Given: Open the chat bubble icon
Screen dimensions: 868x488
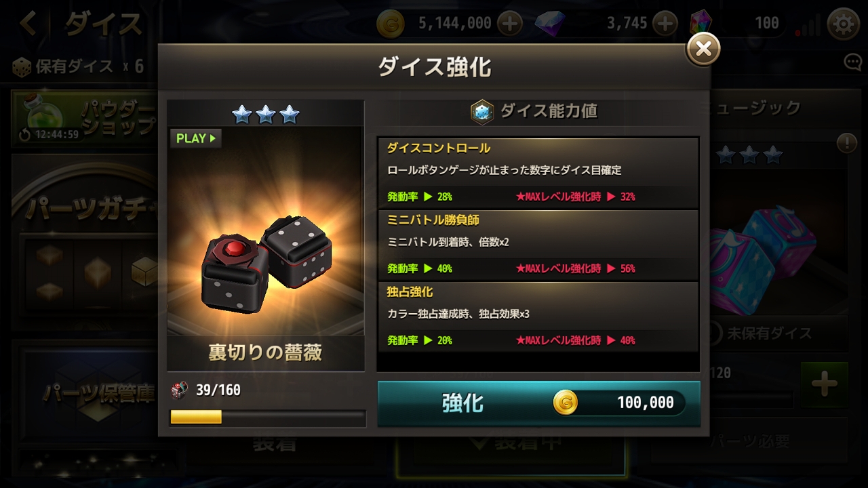Looking at the screenshot, I should 852,63.
